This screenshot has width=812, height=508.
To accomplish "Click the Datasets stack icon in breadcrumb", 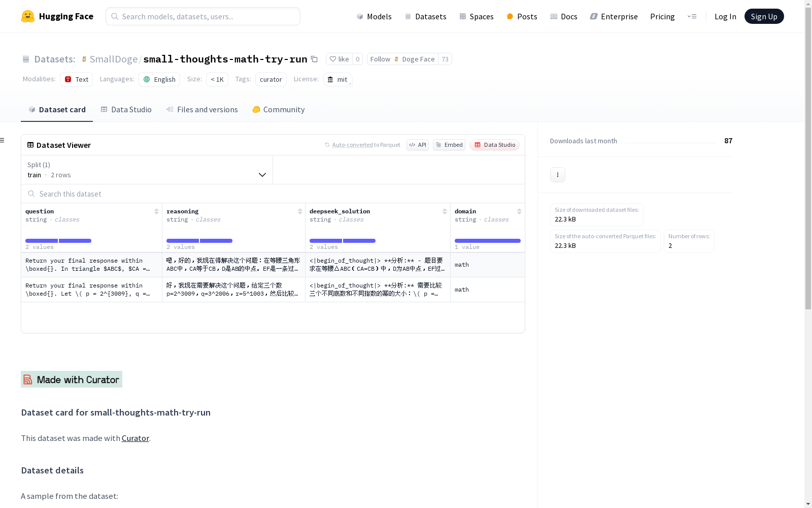I will [x=26, y=59].
